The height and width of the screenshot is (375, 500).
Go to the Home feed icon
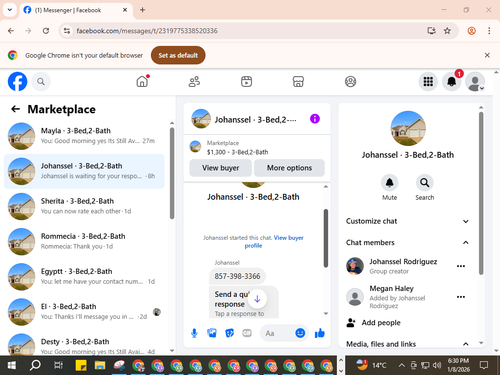[142, 81]
